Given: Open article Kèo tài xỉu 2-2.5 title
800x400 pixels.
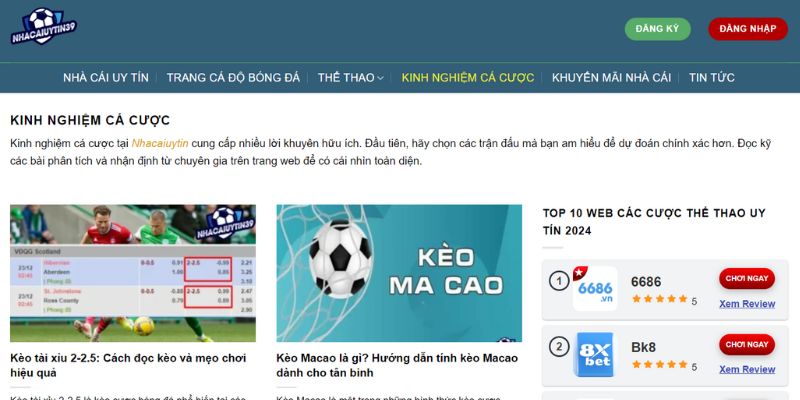Looking at the screenshot, I should 128,365.
